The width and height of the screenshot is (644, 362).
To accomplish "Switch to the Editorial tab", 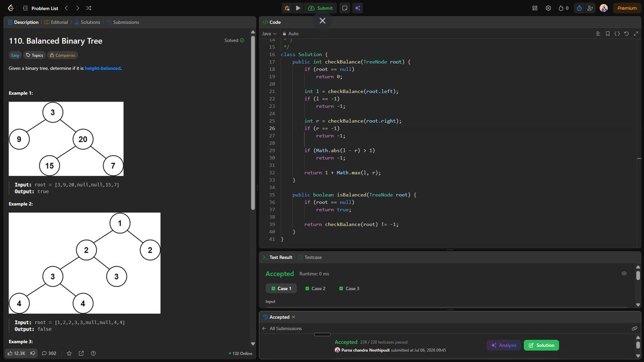I will click(56, 22).
